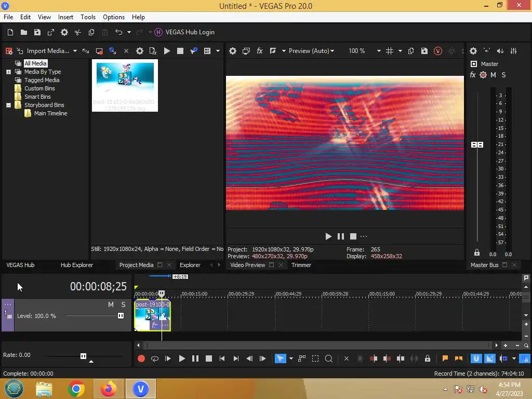Go to start of project
This screenshot has height=399, width=532.
coord(222,358)
